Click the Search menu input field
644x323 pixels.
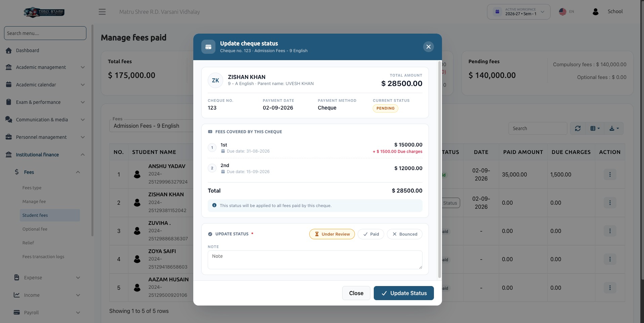coord(45,33)
